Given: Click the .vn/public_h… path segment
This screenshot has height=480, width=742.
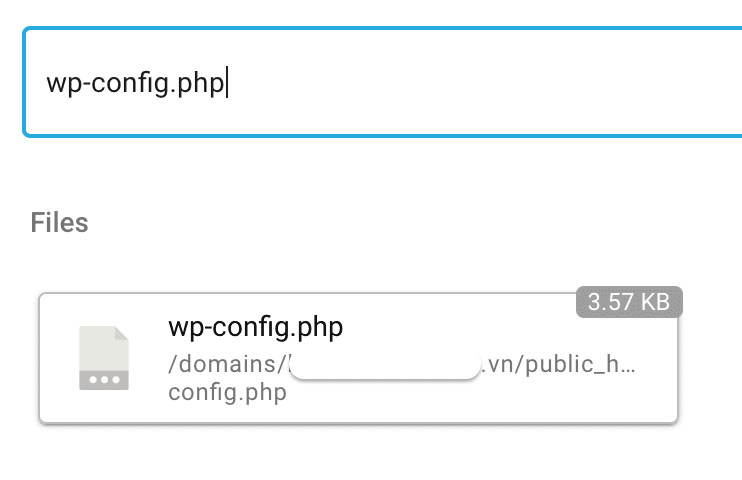Looking at the screenshot, I should coord(558,364).
